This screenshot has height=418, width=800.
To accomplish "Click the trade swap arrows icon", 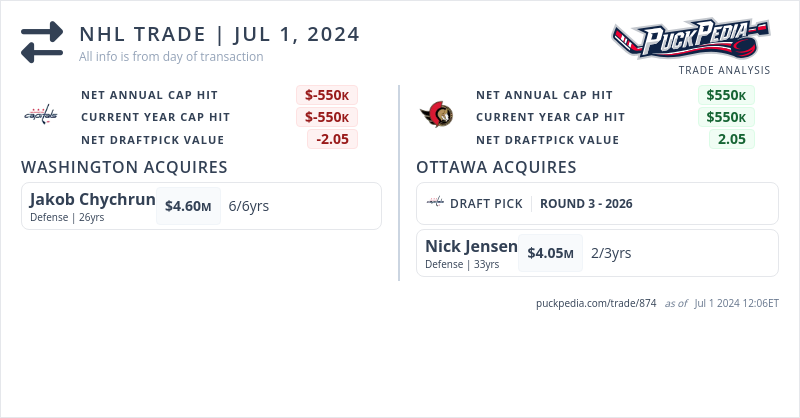I will click(x=42, y=43).
